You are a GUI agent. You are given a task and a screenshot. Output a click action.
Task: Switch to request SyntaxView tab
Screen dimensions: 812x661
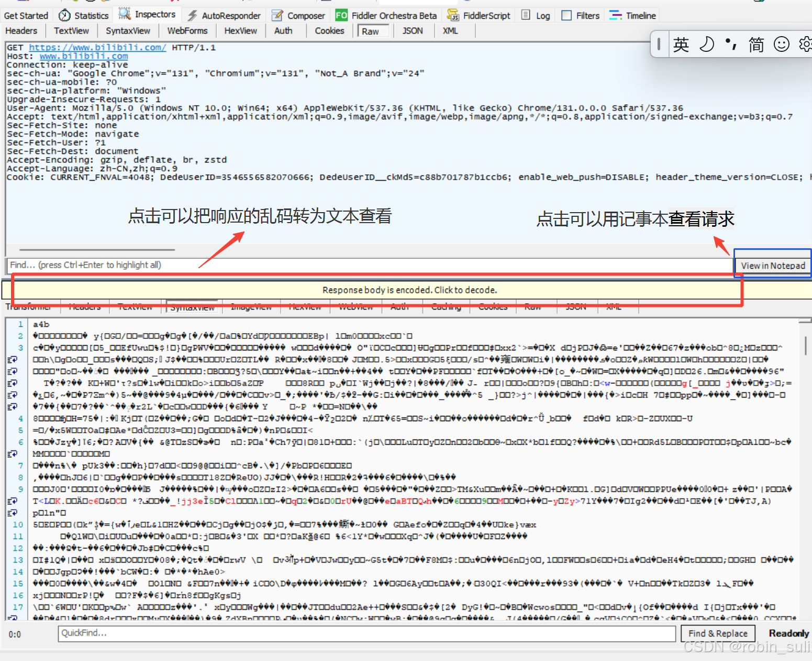click(128, 31)
